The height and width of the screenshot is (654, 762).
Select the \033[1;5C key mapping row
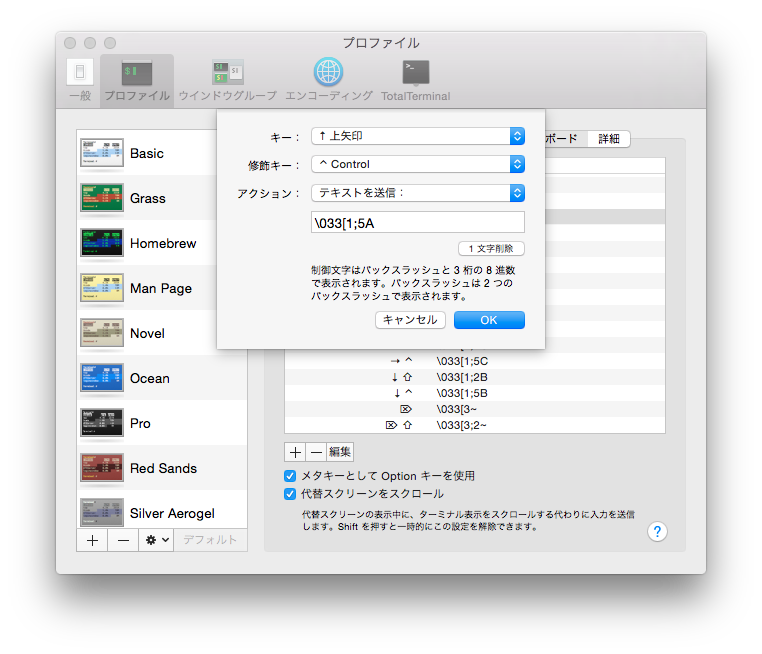pyautogui.click(x=475, y=361)
